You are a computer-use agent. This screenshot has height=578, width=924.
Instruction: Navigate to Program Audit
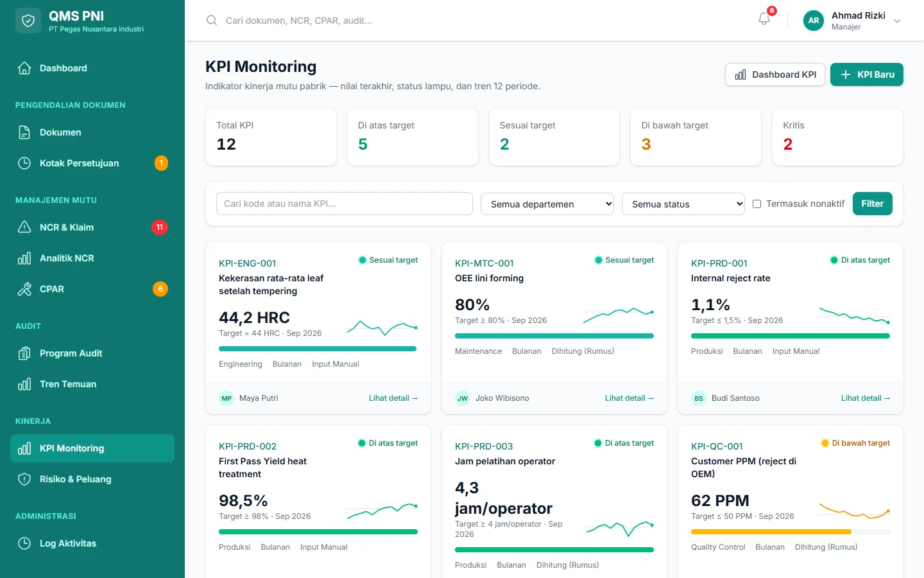pos(92,353)
